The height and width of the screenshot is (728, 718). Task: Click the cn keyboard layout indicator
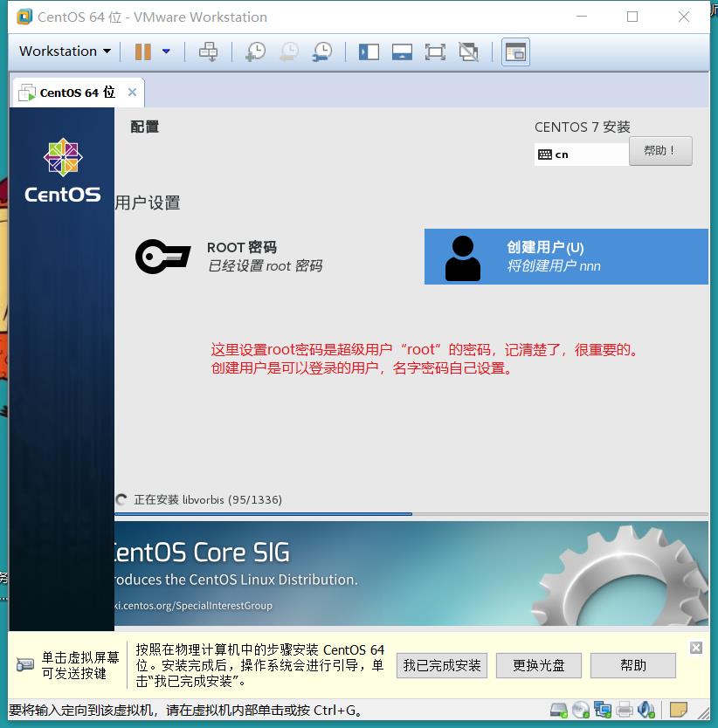(x=582, y=155)
